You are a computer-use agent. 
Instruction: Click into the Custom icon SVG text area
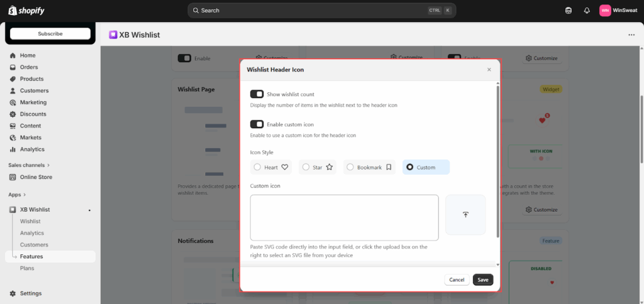(344, 217)
